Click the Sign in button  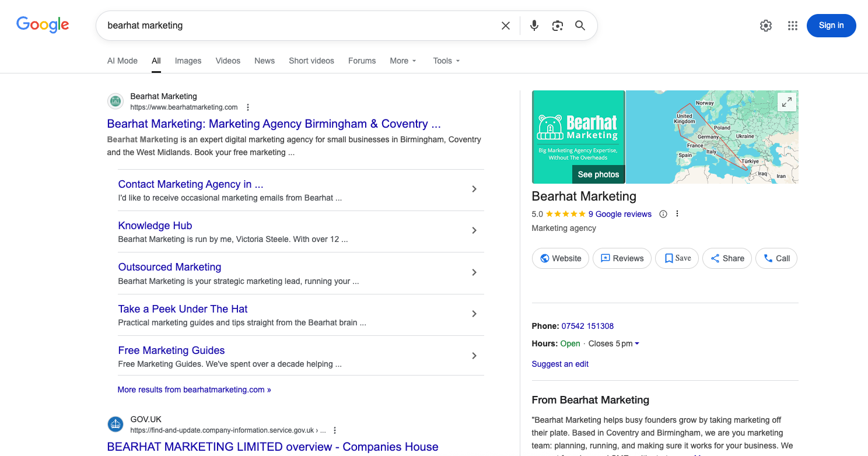(x=831, y=26)
